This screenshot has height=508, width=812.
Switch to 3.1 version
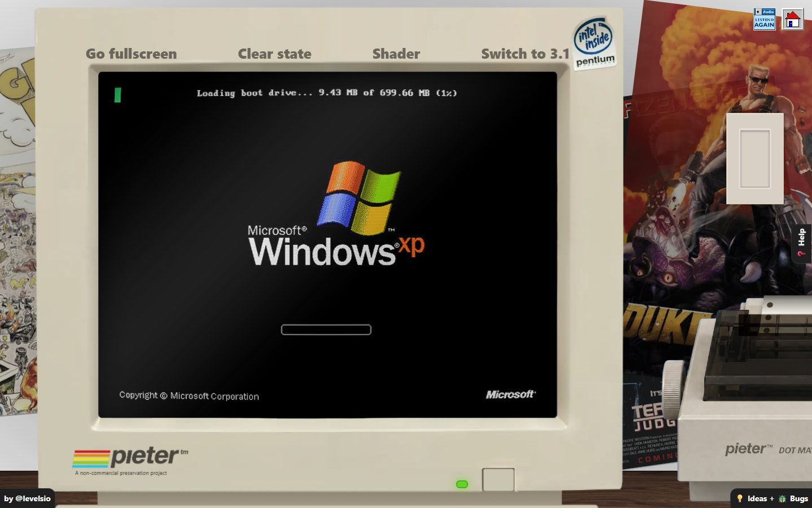pos(525,54)
